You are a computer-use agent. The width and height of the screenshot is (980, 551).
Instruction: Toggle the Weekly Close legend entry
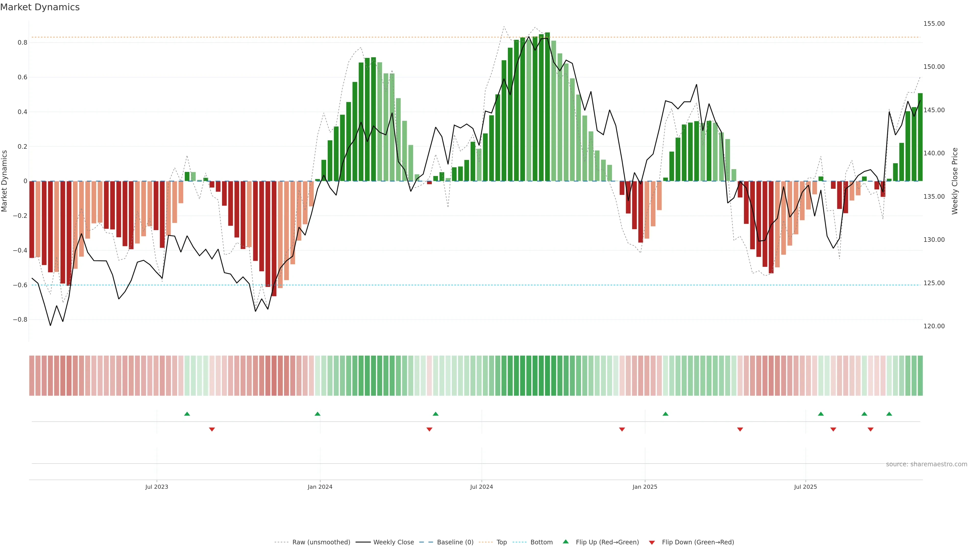[393, 542]
